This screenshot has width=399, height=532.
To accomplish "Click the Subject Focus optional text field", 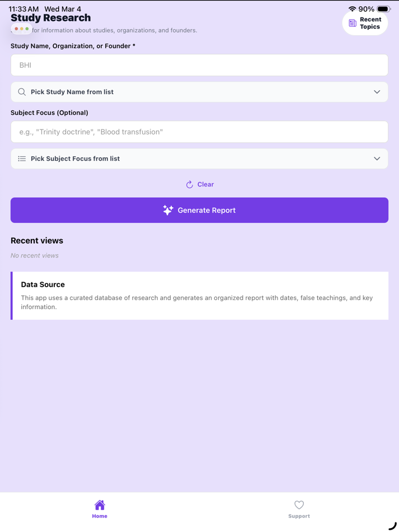I will [199, 132].
